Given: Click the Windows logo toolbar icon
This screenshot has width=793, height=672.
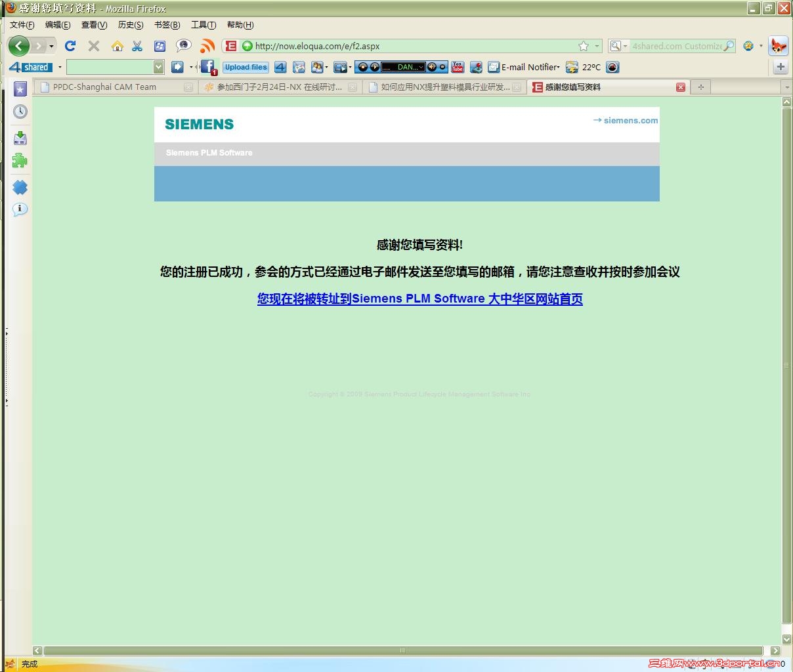Looking at the screenshot, I should (x=160, y=46).
